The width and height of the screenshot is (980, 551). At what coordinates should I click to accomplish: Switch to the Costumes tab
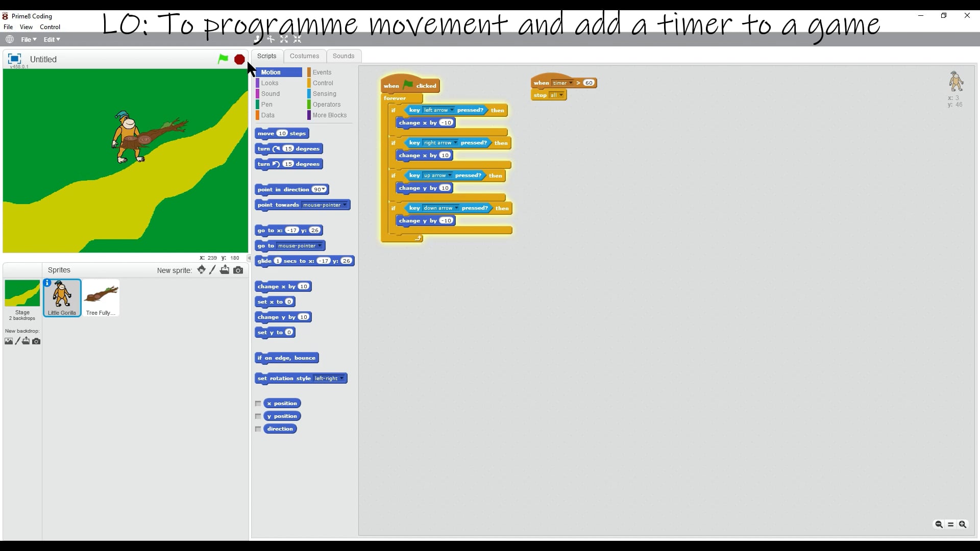[304, 56]
